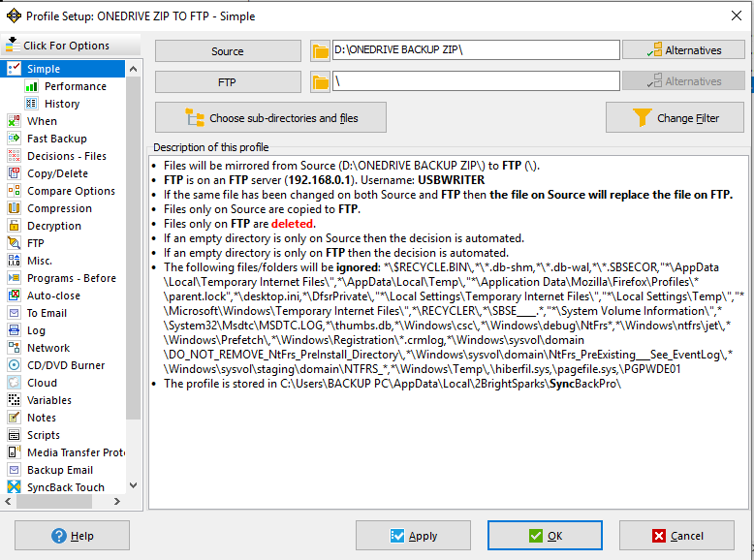This screenshot has width=754, height=560.
Task: Click the Decryption padlock icon
Action: coord(14,226)
